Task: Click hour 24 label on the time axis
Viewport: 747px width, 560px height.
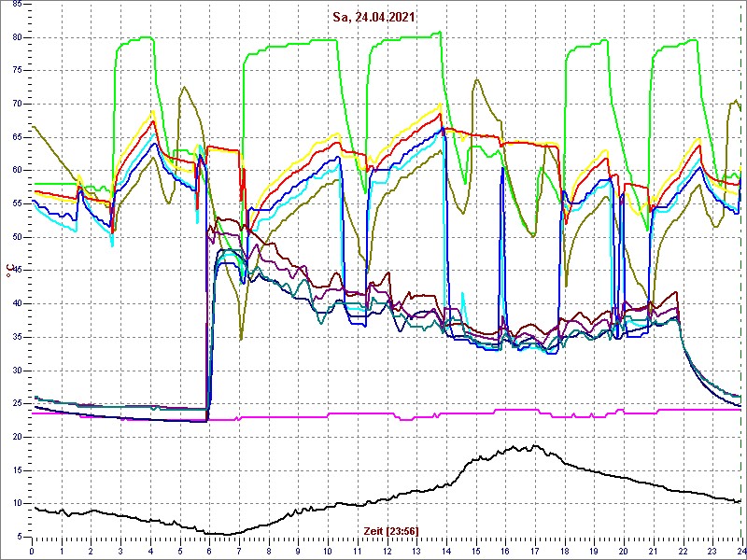Action: tap(740, 551)
